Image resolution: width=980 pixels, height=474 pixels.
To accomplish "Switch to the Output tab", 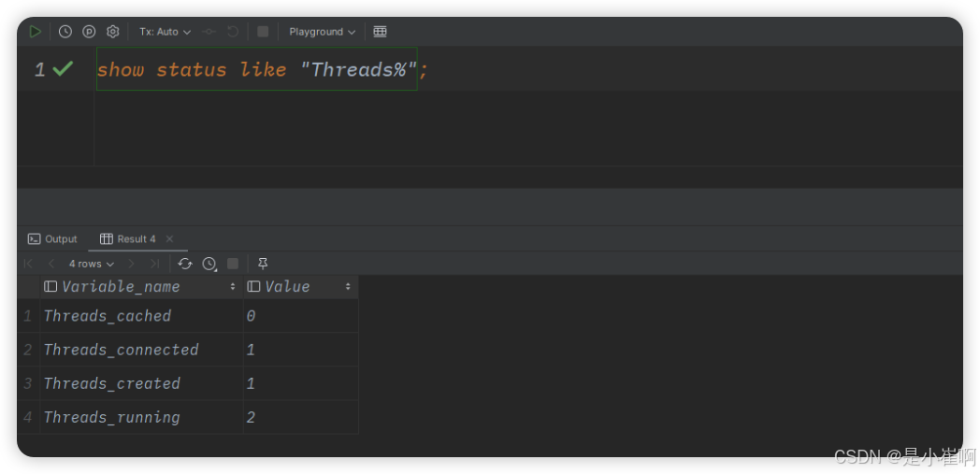I will 53,238.
